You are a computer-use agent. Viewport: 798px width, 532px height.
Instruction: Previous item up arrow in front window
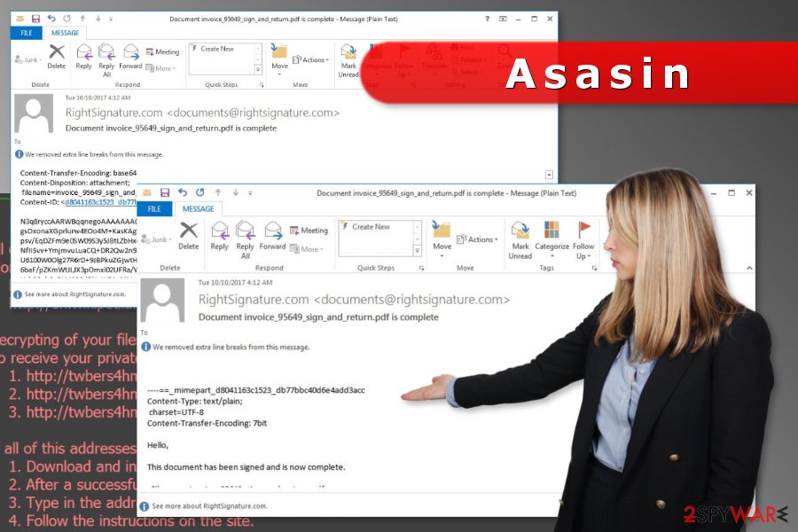tap(218, 192)
